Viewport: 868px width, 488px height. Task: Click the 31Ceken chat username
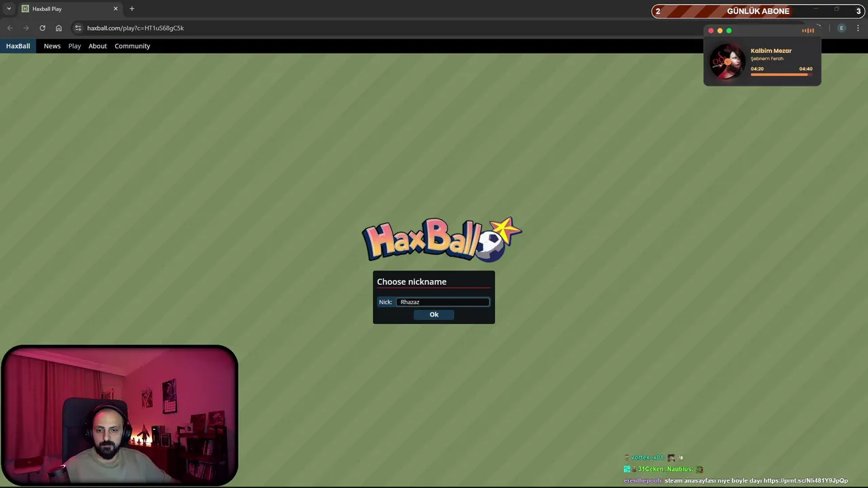pyautogui.click(x=665, y=469)
